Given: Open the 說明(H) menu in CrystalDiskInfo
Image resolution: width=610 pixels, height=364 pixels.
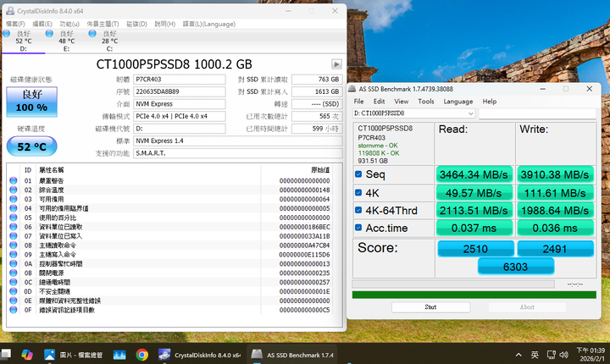Looking at the screenshot, I should 165,24.
